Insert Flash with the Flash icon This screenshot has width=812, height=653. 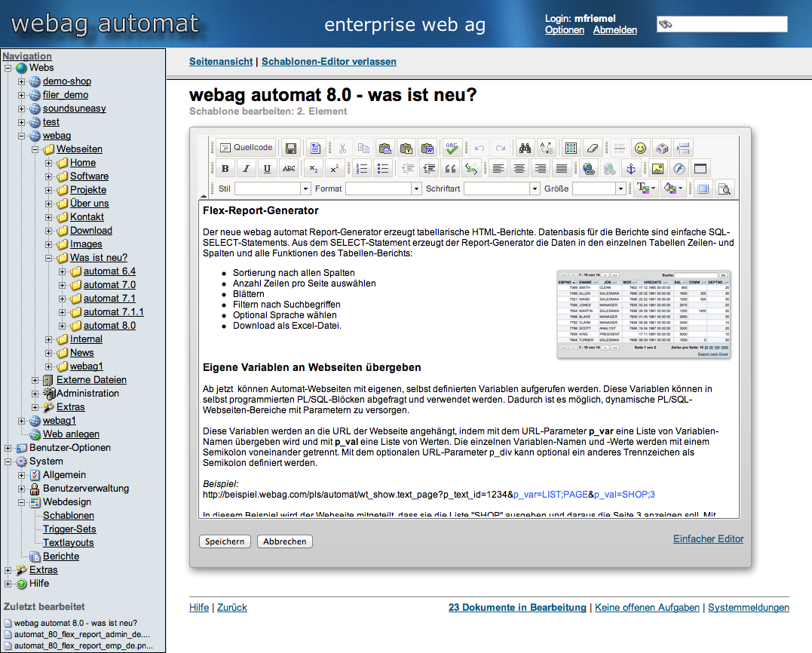tap(679, 168)
